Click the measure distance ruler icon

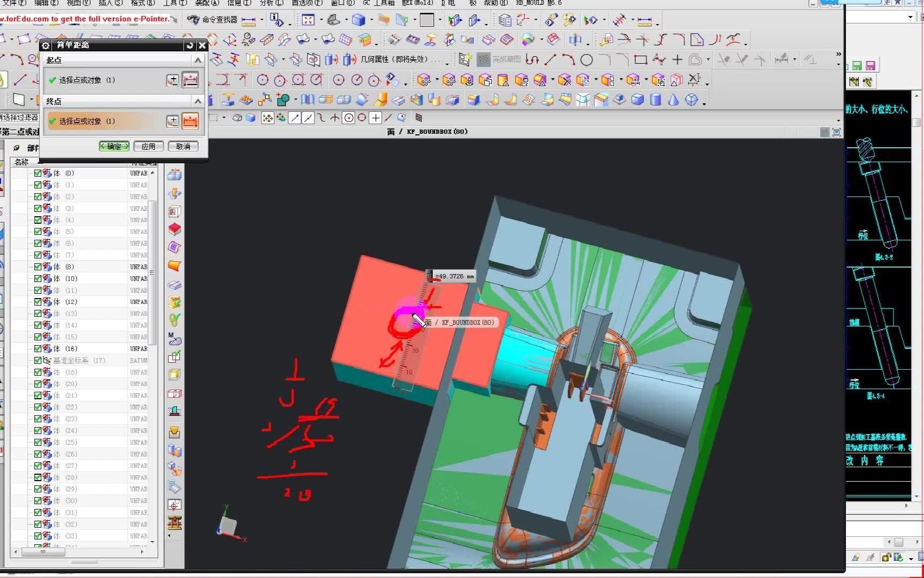pos(249,20)
